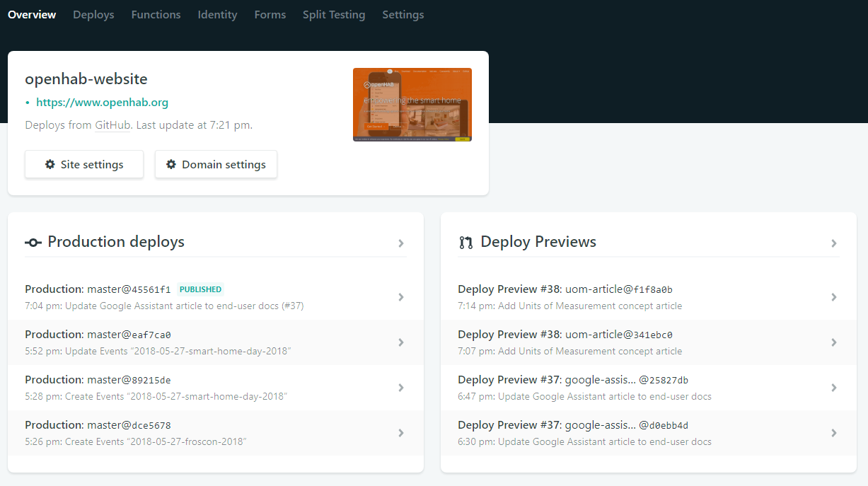This screenshot has width=868, height=486.
Task: Click the gear icon in Site settings
Action: [x=50, y=164]
